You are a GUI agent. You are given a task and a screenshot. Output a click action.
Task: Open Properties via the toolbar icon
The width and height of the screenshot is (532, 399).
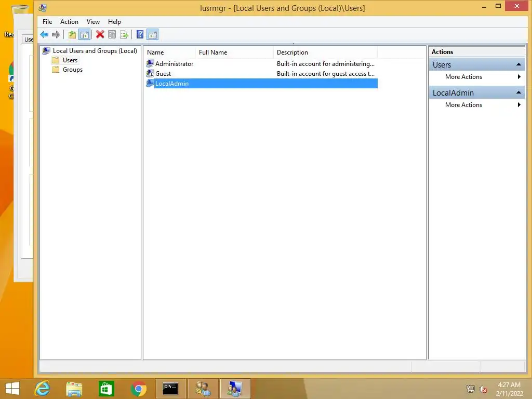pyautogui.click(x=112, y=34)
